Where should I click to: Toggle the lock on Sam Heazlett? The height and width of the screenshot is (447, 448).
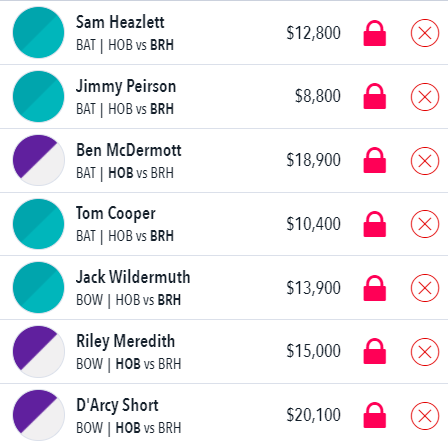tap(375, 33)
